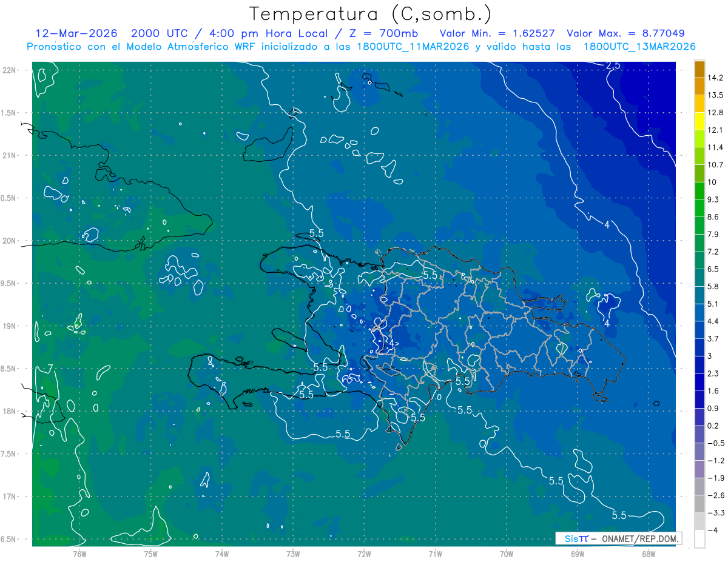This screenshot has height=562, width=728.
Task: Click the '74W' longitude axis label
Action: point(222,554)
